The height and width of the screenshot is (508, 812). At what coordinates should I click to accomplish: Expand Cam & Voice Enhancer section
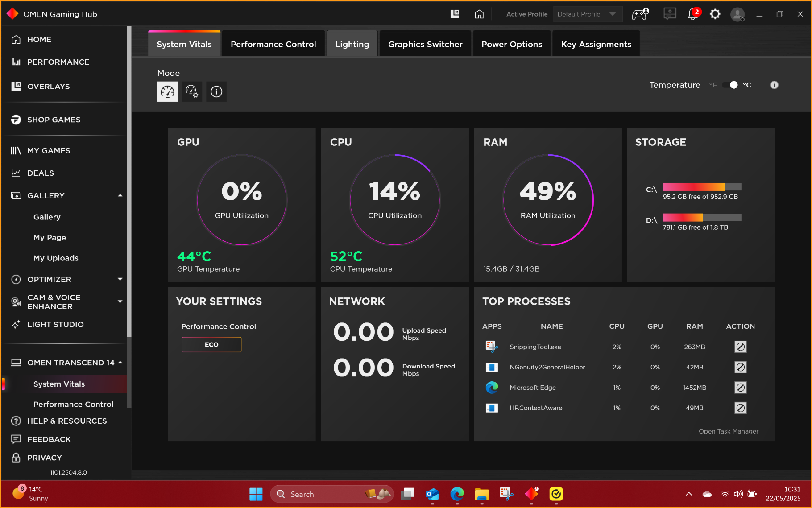120,301
